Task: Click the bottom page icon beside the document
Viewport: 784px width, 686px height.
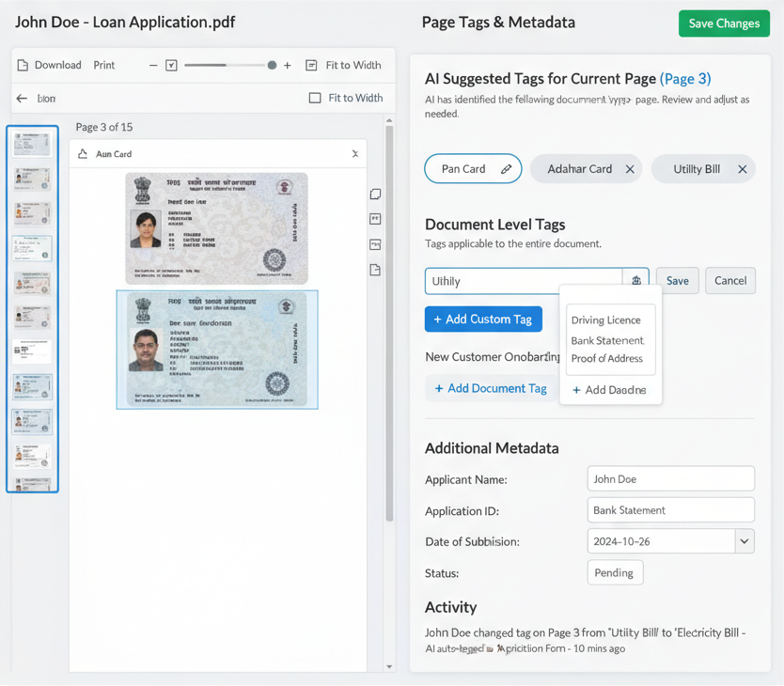Action: (x=375, y=270)
